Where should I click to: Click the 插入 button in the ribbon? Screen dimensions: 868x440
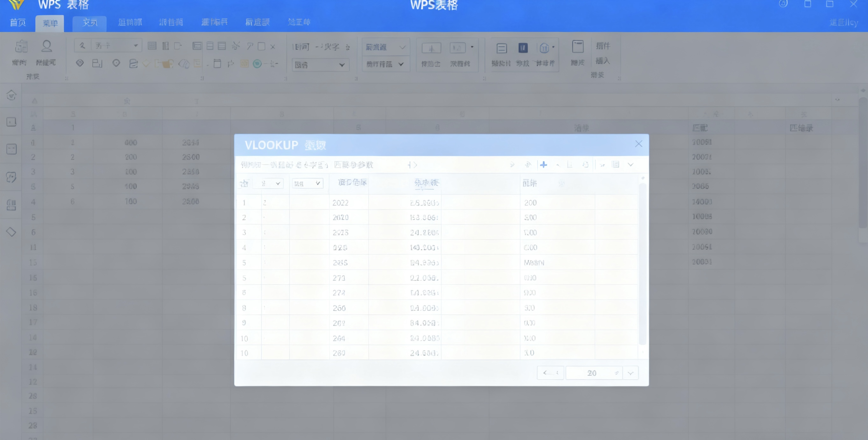[x=603, y=61]
